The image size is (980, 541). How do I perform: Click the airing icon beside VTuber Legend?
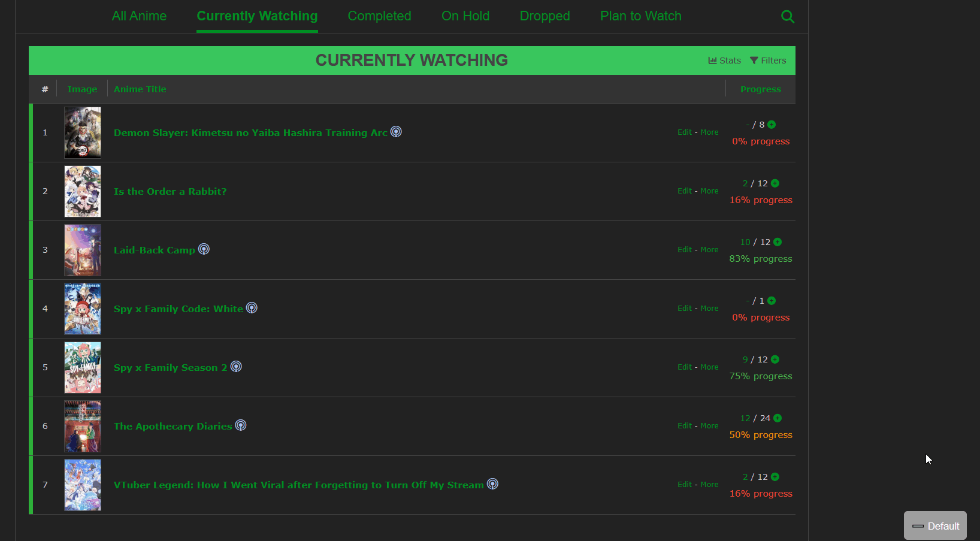[492, 484]
